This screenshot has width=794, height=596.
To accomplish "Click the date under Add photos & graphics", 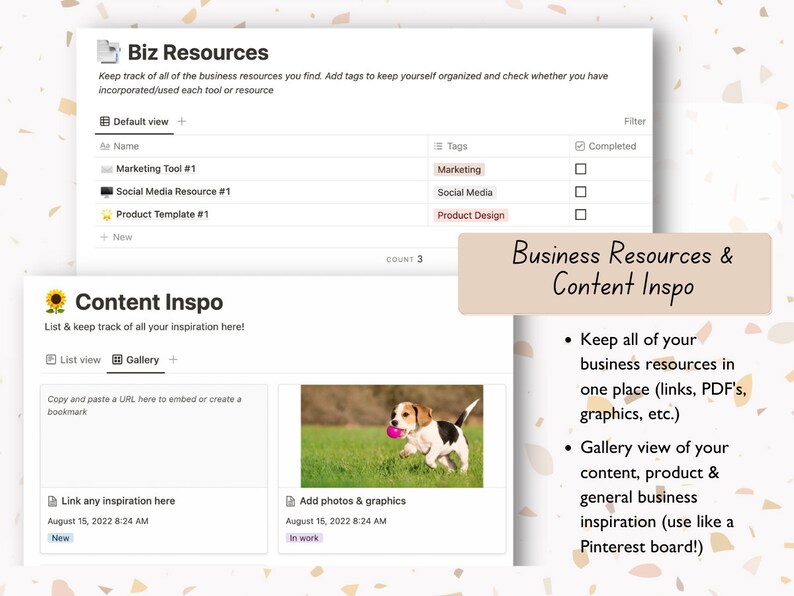I will [x=336, y=521].
